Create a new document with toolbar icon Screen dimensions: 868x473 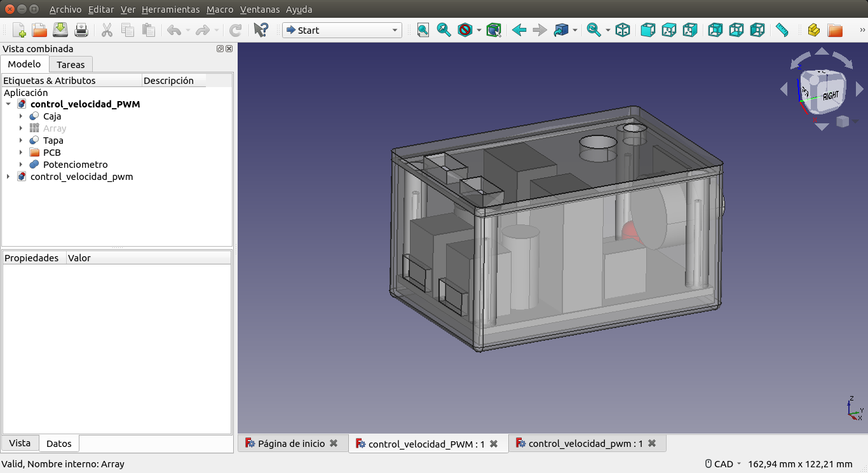point(19,30)
